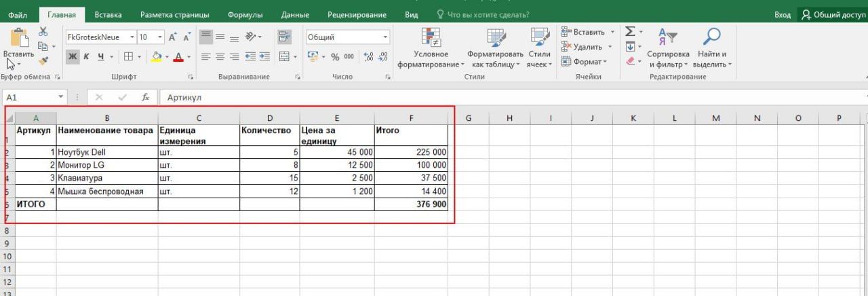Click the AutoSum sigma icon

tap(630, 31)
